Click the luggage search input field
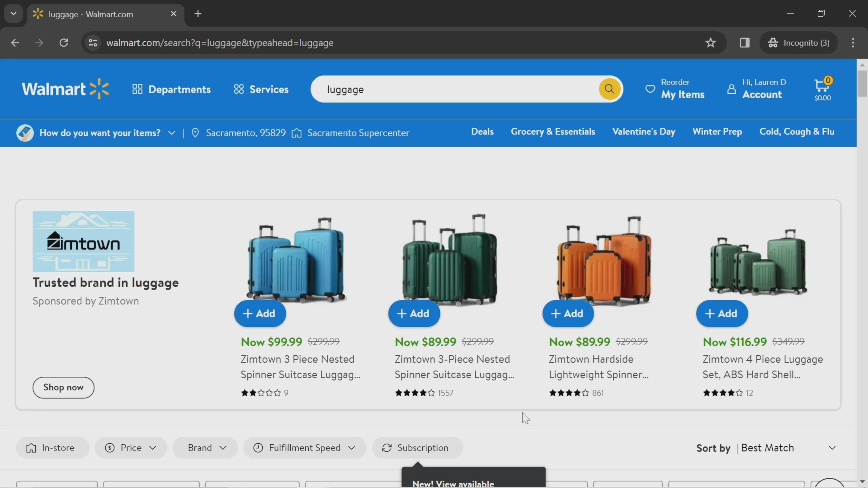This screenshot has height=488, width=868. pos(455,89)
